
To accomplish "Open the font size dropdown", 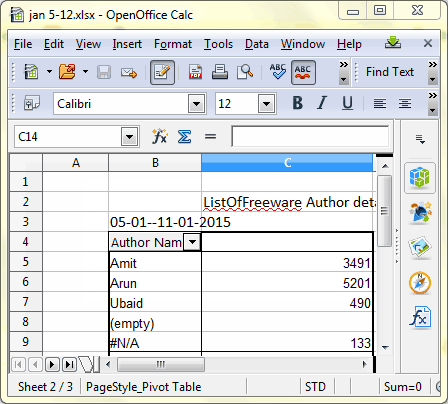I will point(267,104).
